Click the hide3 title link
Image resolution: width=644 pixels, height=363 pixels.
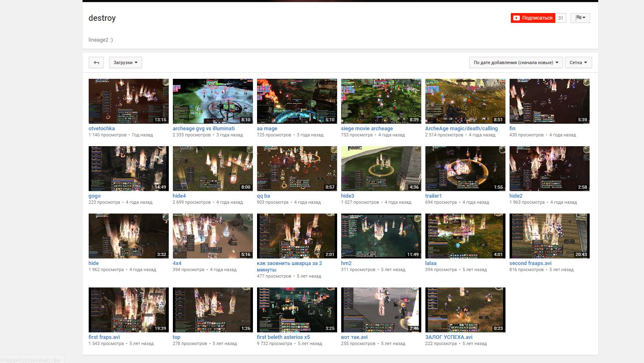point(348,196)
